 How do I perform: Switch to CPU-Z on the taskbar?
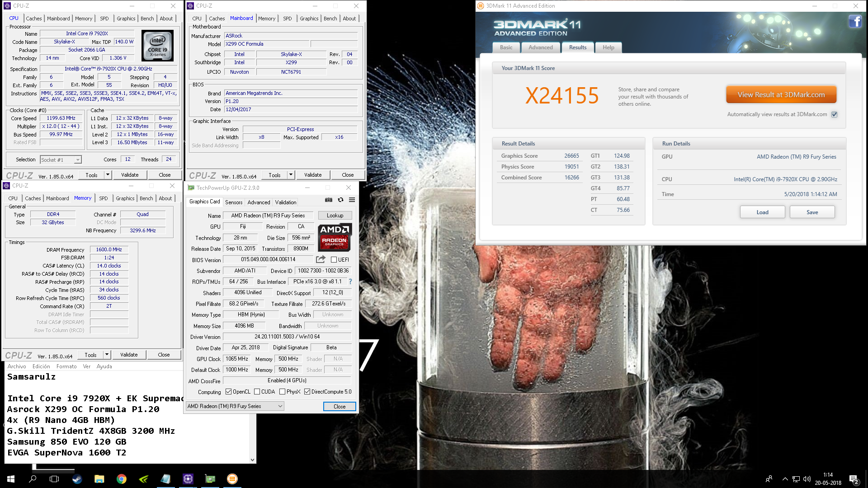(x=188, y=479)
